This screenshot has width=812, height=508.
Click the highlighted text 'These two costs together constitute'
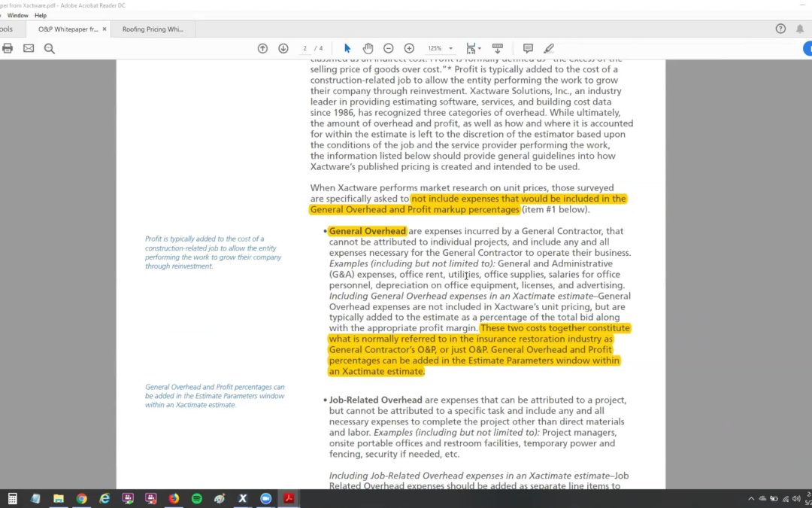(555, 328)
